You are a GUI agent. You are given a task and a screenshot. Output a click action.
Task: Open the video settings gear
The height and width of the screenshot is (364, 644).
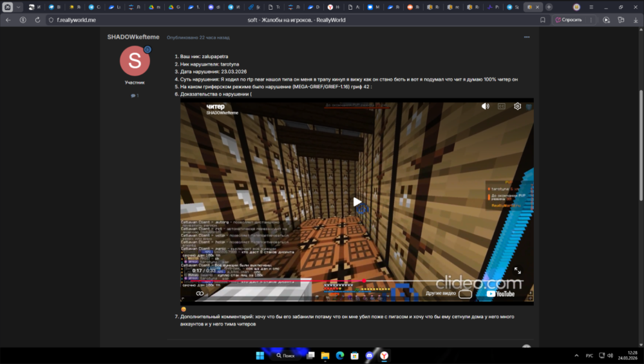[x=518, y=106]
